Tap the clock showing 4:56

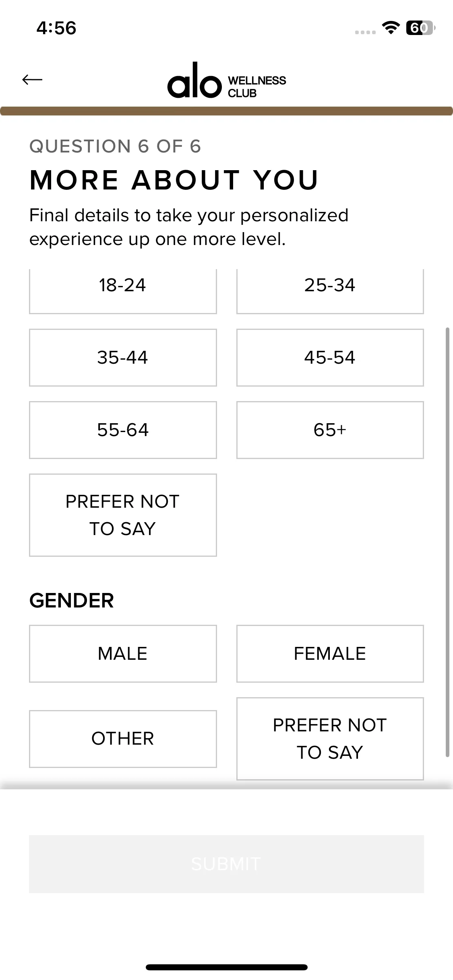pyautogui.click(x=56, y=28)
